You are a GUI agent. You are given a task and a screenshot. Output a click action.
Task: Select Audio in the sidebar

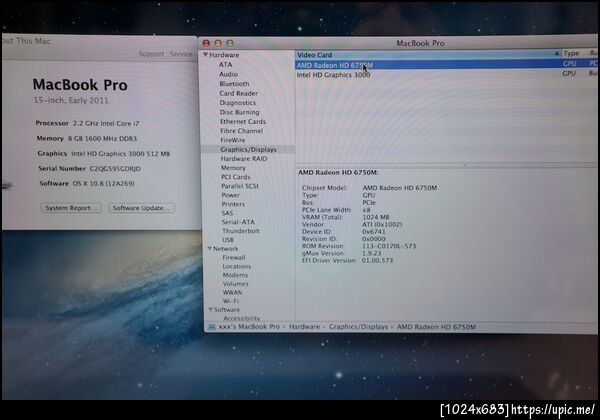pos(228,74)
